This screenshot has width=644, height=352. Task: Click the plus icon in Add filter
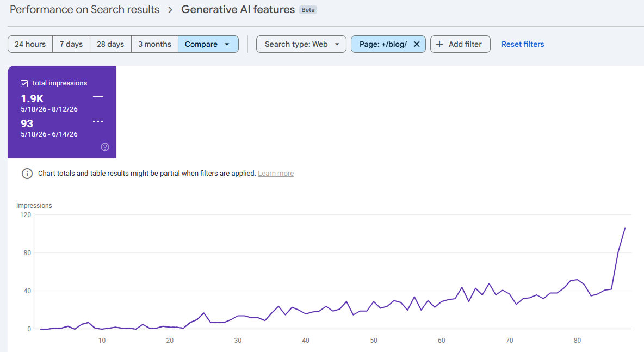point(439,44)
